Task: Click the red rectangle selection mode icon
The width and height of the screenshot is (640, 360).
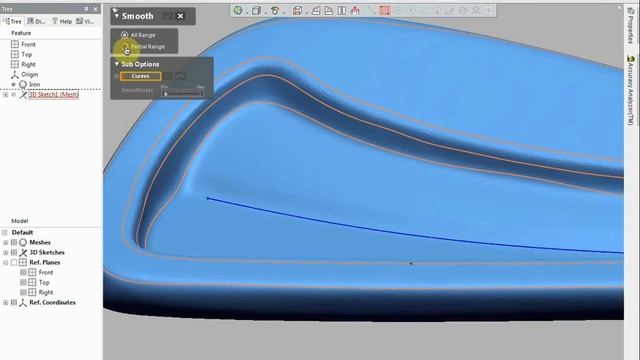Action: point(384,11)
